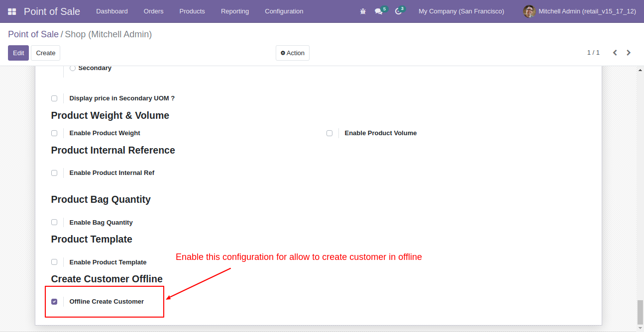Viewport: 644px width, 332px height.
Task: Follow Point of Sale breadcrumb link
Action: tap(33, 34)
